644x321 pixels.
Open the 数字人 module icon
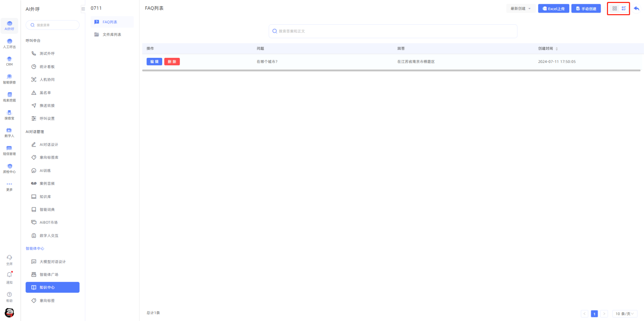tap(9, 132)
